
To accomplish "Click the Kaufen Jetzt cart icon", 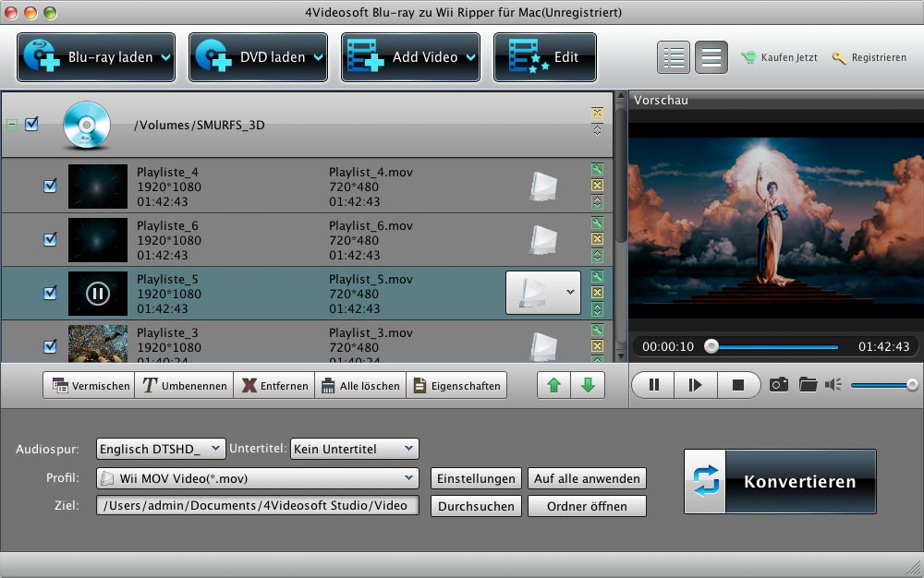I will [748, 57].
